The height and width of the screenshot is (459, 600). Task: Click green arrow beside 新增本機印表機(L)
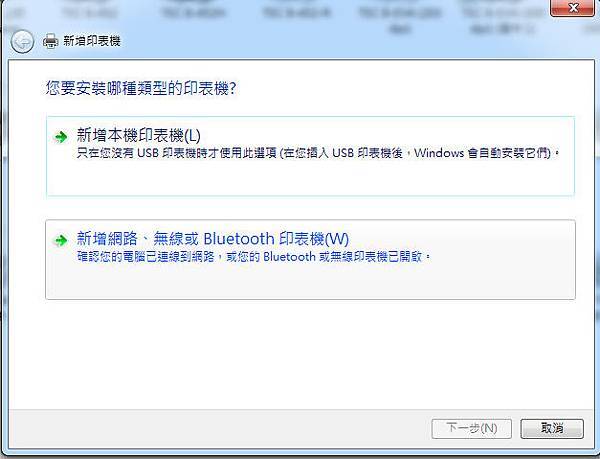(60, 137)
